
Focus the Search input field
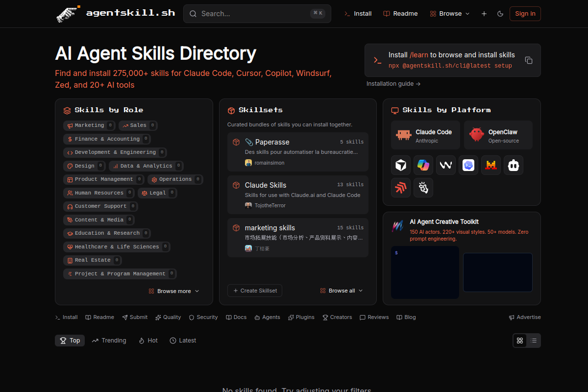pos(257,14)
